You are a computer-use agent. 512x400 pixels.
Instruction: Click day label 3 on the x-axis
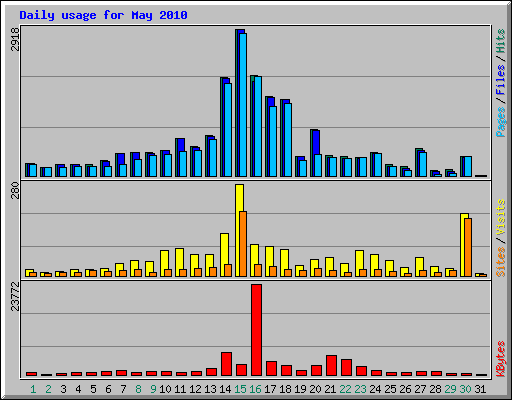pos(63,389)
